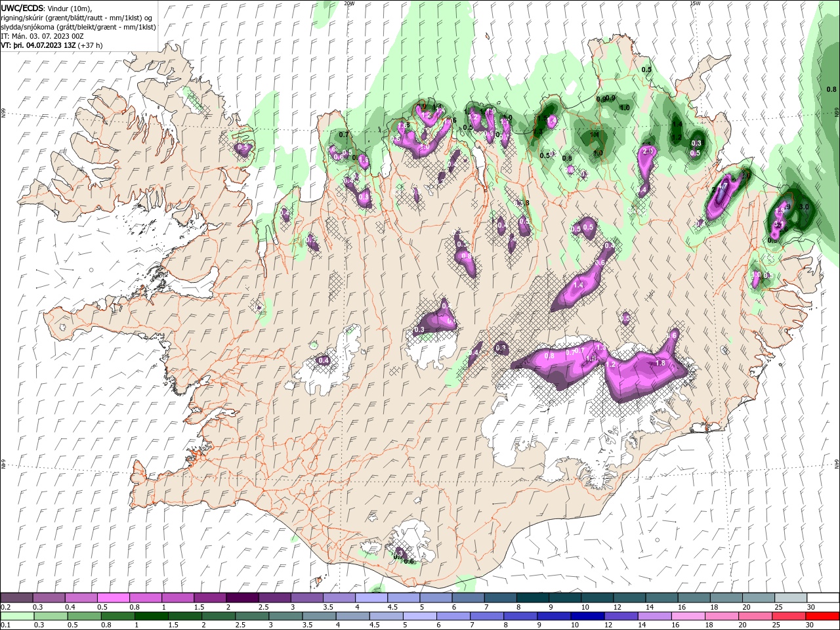The height and width of the screenshot is (630, 840).
Task: Click the snow legend swatch labeled 0.8
Action: (x=146, y=597)
